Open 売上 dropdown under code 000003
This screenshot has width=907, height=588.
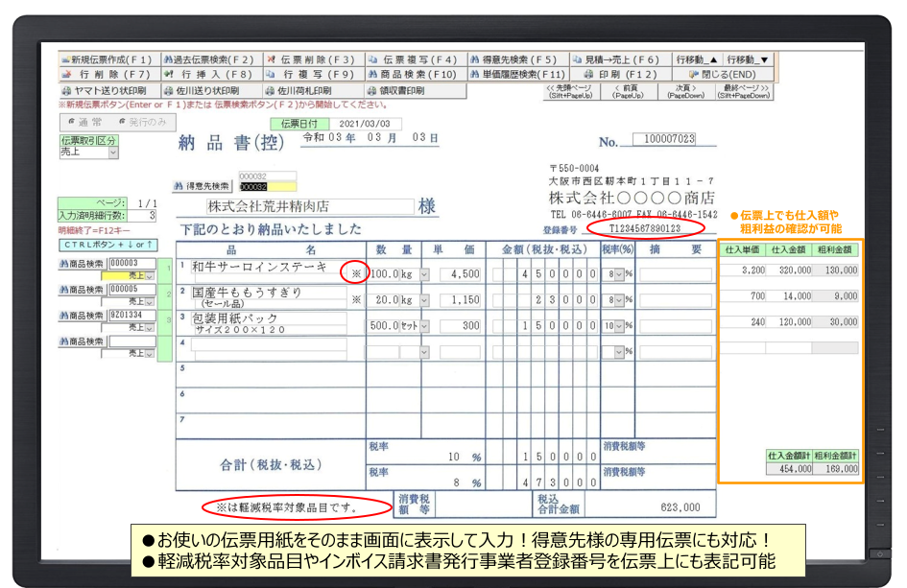151,276
